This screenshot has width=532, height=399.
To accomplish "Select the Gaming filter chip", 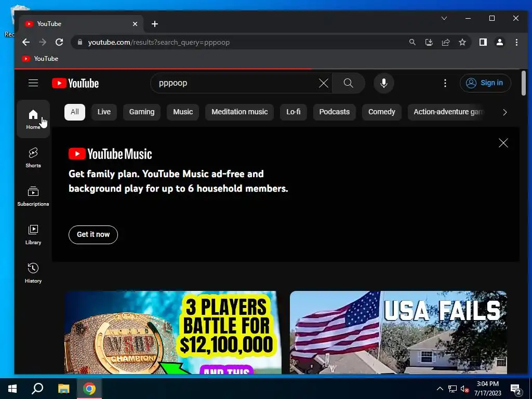I will (142, 112).
